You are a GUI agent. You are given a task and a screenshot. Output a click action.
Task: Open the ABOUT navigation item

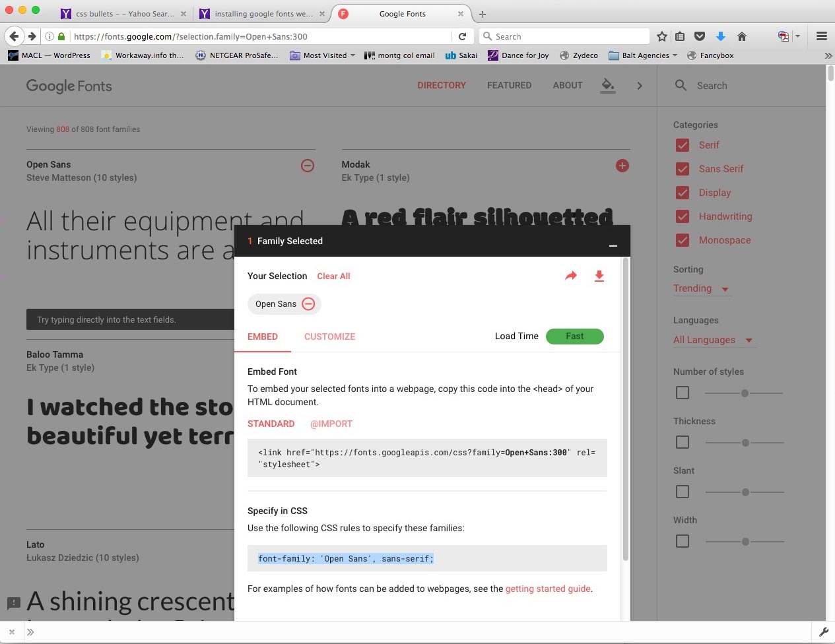click(568, 85)
